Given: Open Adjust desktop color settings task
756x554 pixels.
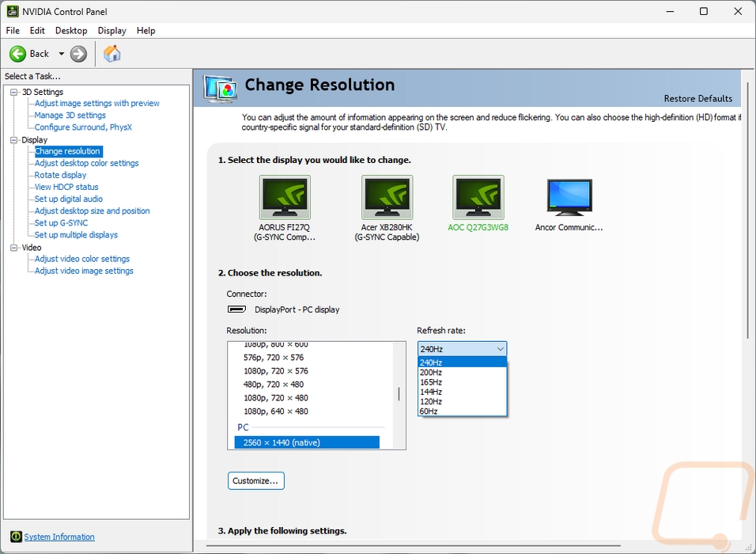Looking at the screenshot, I should point(86,163).
